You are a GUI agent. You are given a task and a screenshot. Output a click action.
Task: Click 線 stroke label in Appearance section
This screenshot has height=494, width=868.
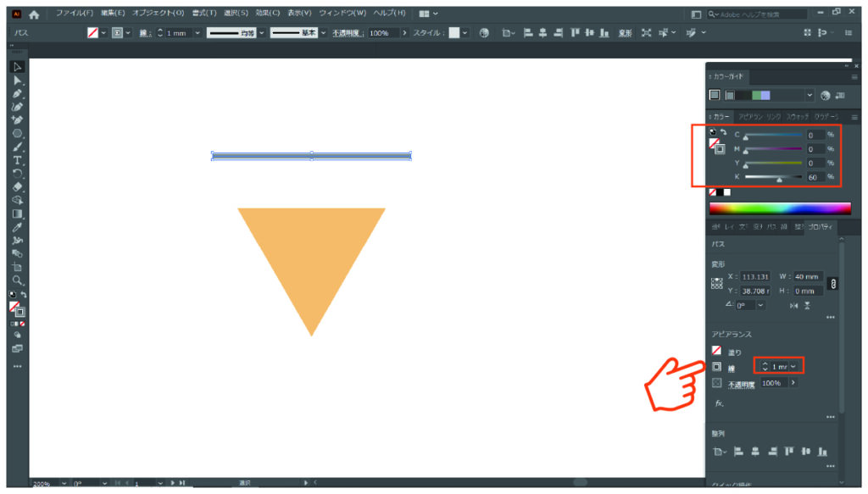[732, 369]
